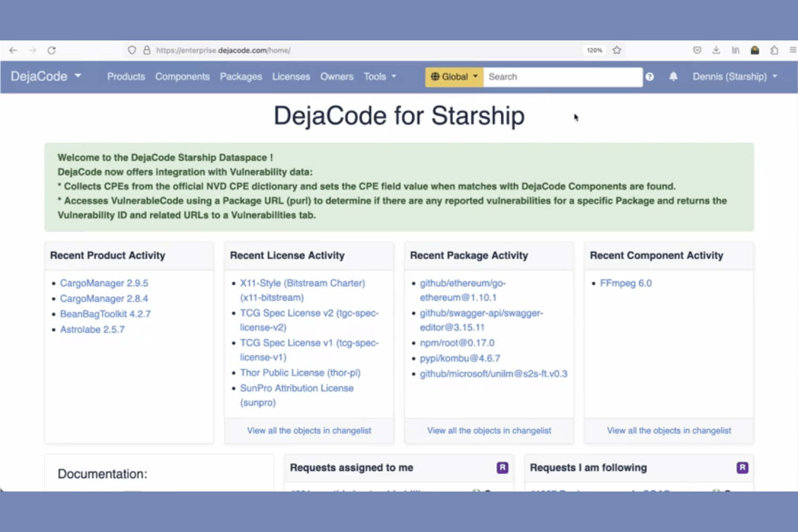
Task: Open npm/root@0.17.0 package link
Action: [x=457, y=343]
